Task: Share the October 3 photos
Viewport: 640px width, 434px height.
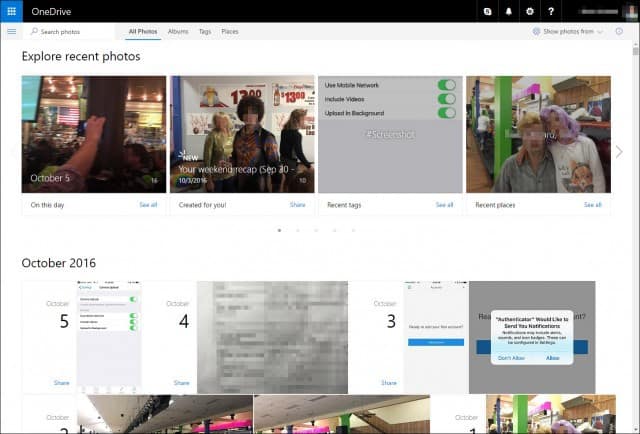Action: coord(389,383)
